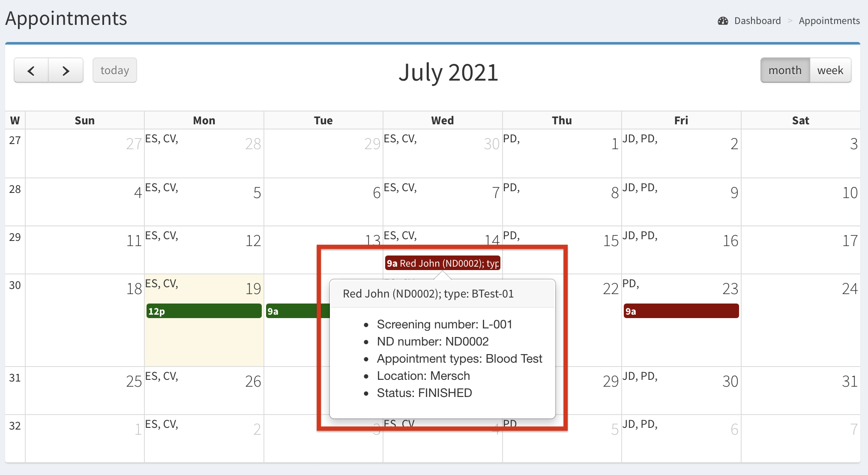The image size is (868, 475).
Task: Switch calendar to week view
Action: point(830,70)
